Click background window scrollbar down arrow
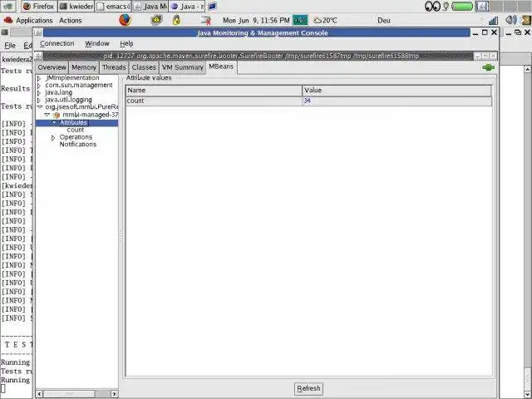The width and height of the screenshot is (532, 399). coord(528,394)
